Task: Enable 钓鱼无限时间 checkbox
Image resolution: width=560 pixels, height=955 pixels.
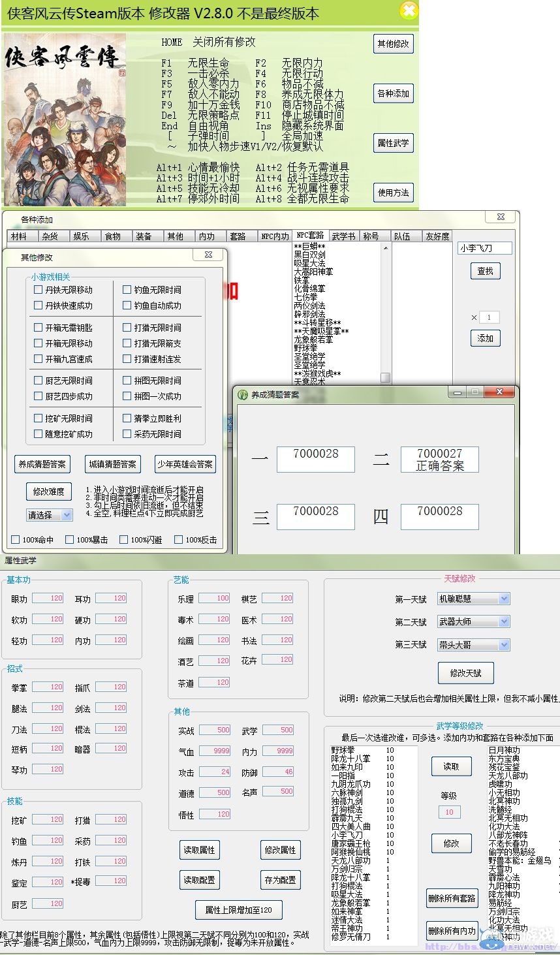Action: [x=152, y=290]
